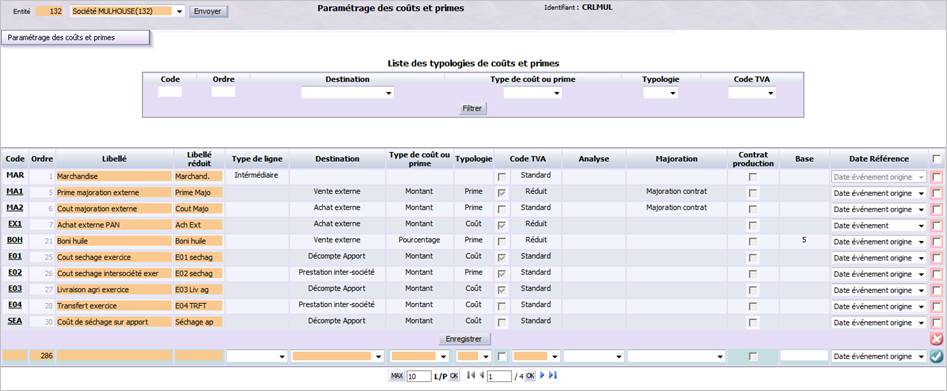Go to first page arrow
Screen dimensions: 947x391
pos(471,376)
